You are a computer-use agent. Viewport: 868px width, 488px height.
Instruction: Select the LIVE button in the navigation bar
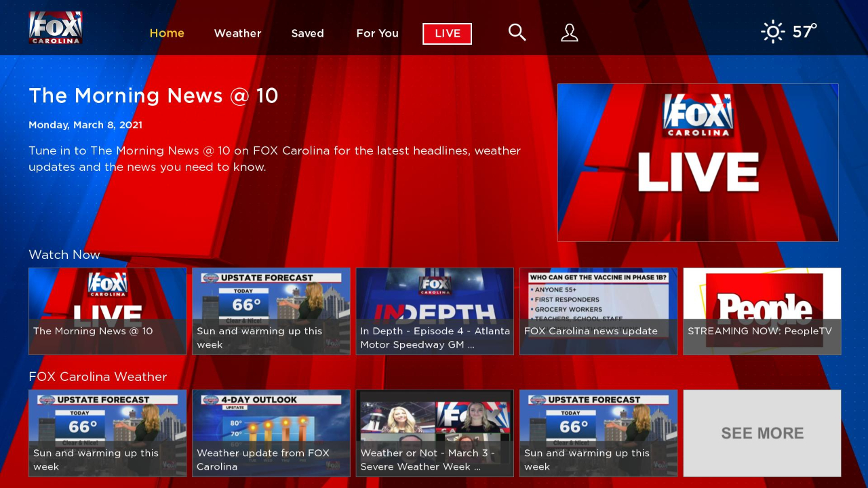pyautogui.click(x=447, y=33)
